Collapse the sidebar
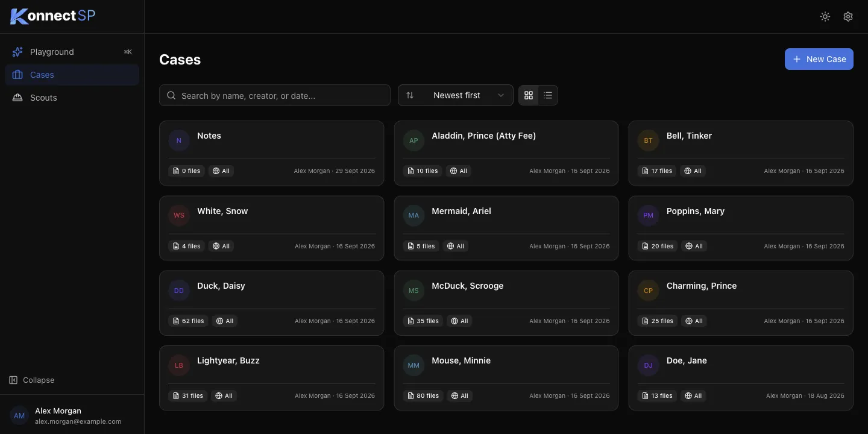This screenshot has height=434, width=868. tap(32, 380)
